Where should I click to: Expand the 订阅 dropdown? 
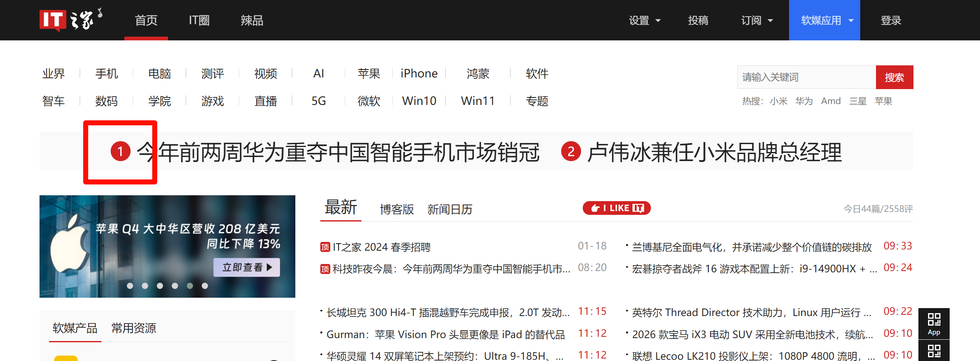click(757, 20)
